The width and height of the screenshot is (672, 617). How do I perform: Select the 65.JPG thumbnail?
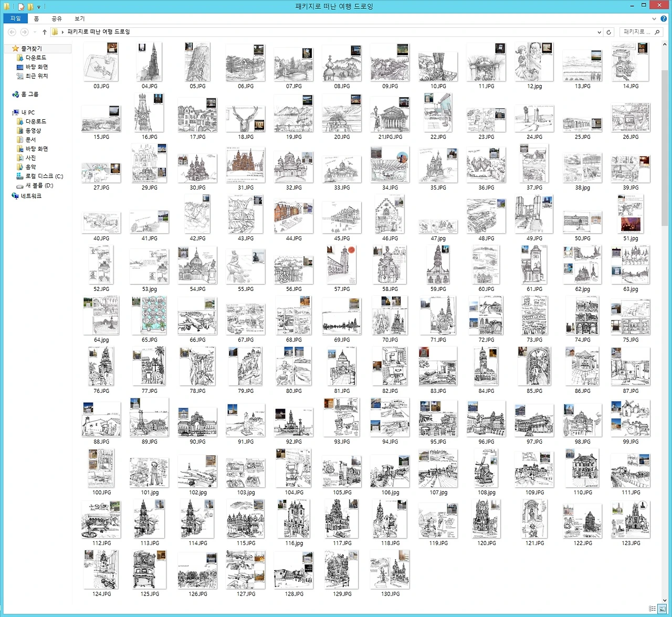[150, 316]
